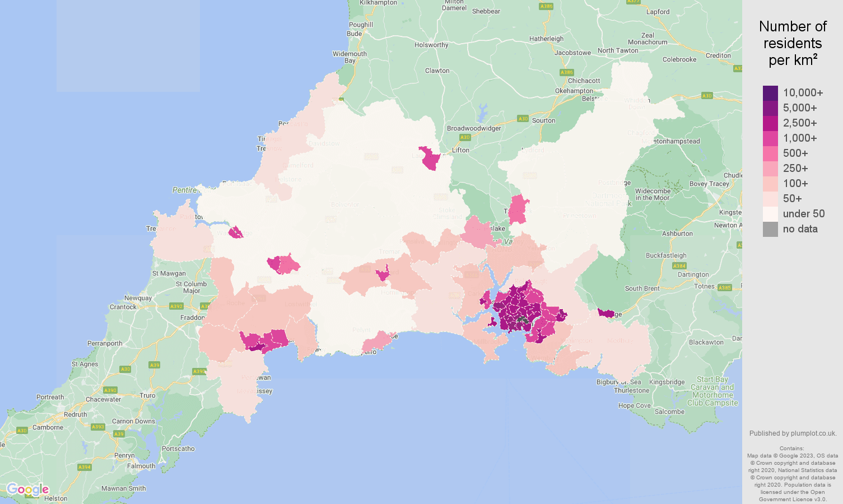This screenshot has width=843, height=504.
Task: Click the Mawnan Smith label
Action: coord(123,488)
